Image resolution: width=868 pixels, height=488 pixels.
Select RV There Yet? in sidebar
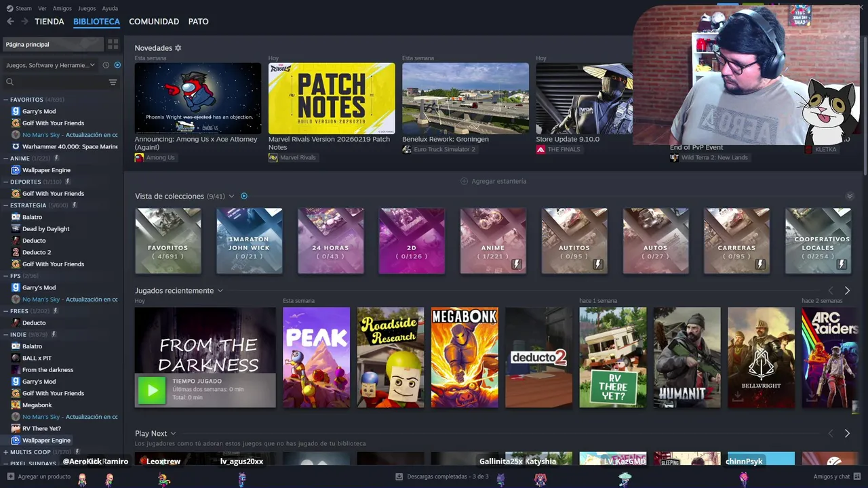tap(41, 428)
